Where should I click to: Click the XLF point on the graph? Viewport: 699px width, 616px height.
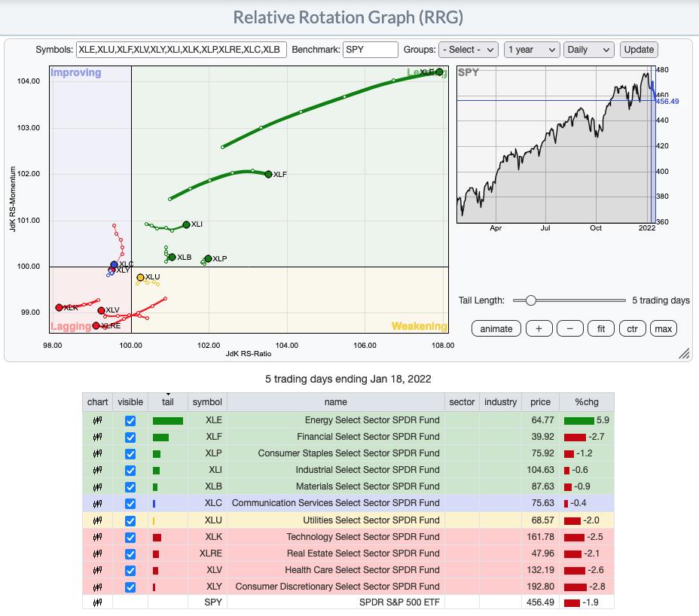268,174
